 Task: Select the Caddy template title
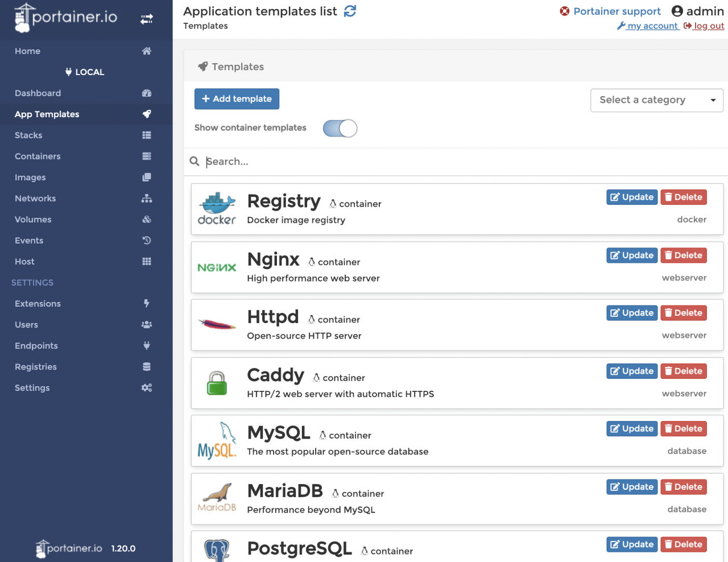click(x=276, y=375)
